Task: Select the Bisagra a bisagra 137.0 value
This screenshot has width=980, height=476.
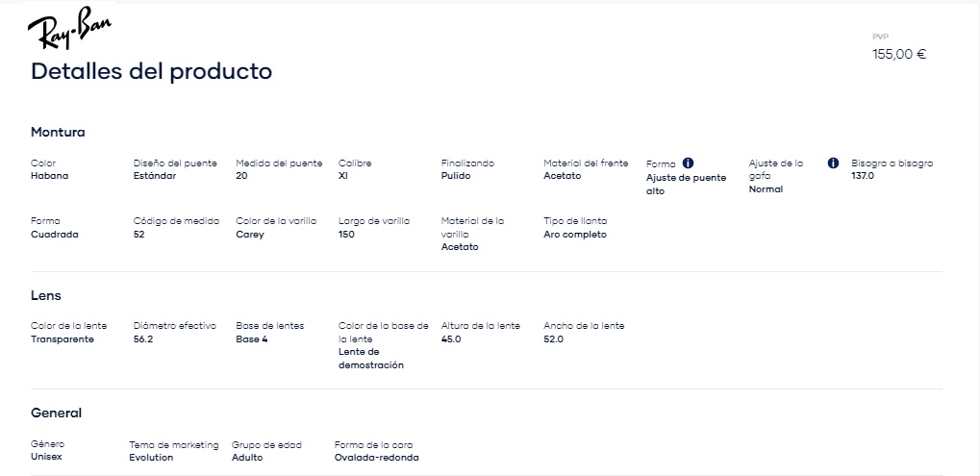Action: point(863,176)
